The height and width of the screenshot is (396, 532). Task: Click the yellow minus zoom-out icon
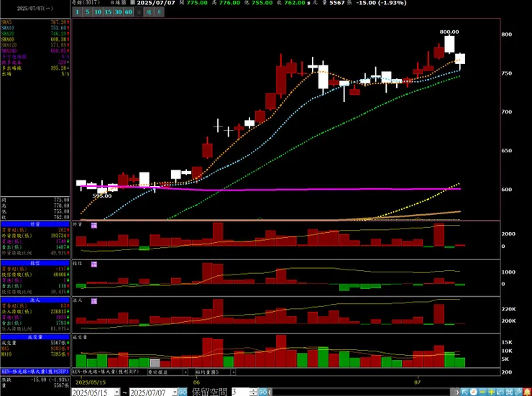pyautogui.click(x=482, y=392)
